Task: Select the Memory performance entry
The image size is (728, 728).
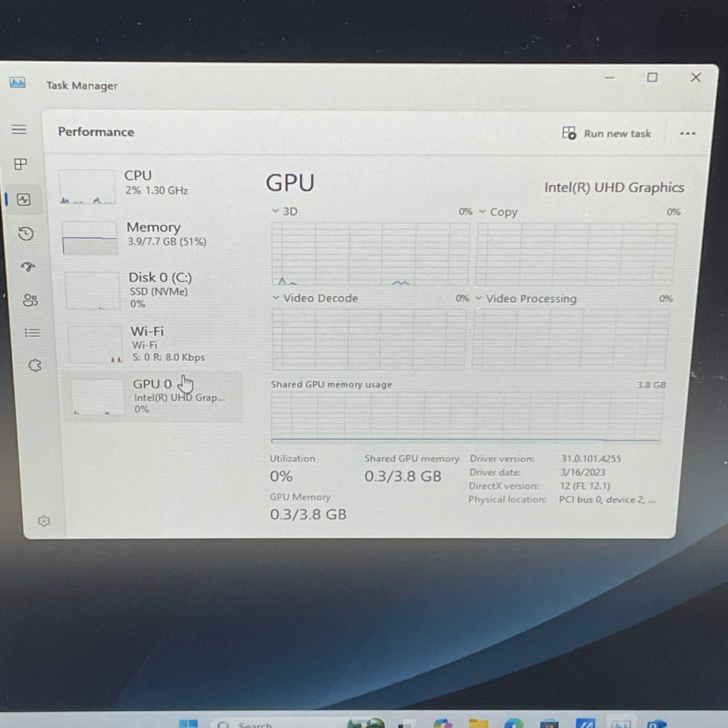Action: [x=152, y=237]
